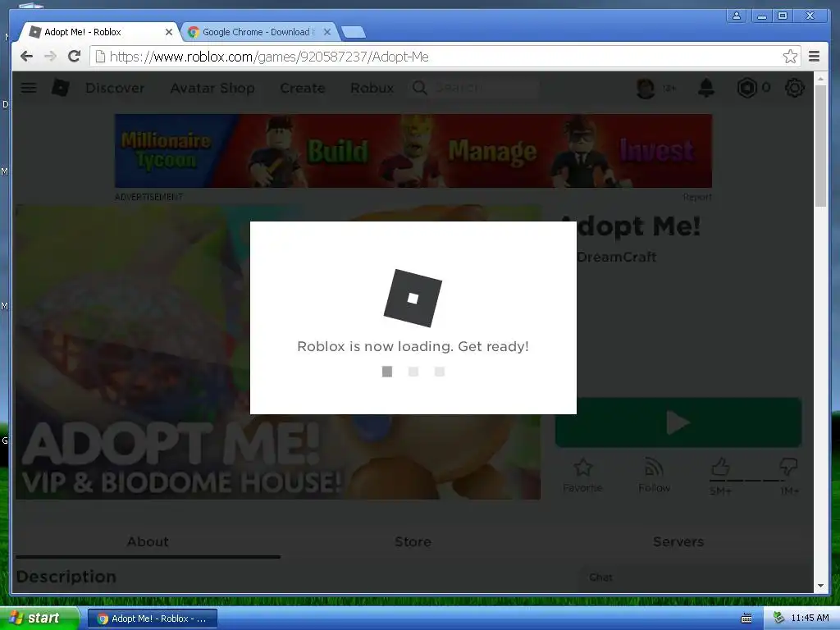Click the Report link under the ad
Viewport: 840px width, 630px height.
(697, 197)
